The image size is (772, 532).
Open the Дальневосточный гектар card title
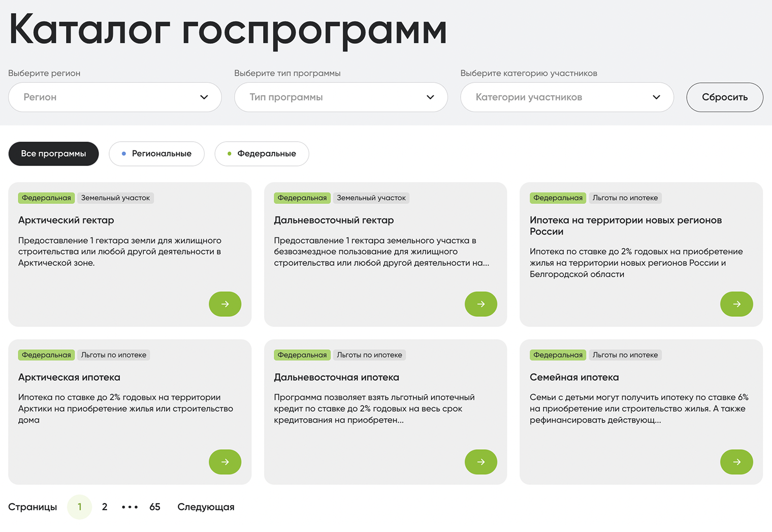click(334, 220)
